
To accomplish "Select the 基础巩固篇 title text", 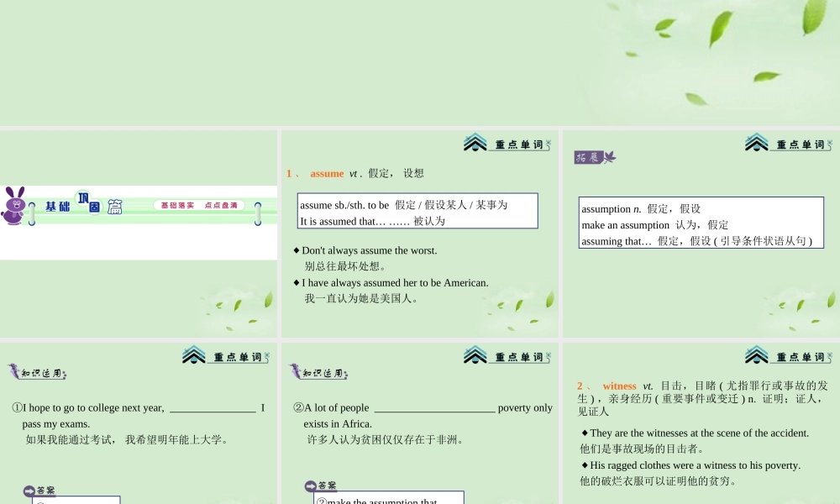I will coord(83,205).
